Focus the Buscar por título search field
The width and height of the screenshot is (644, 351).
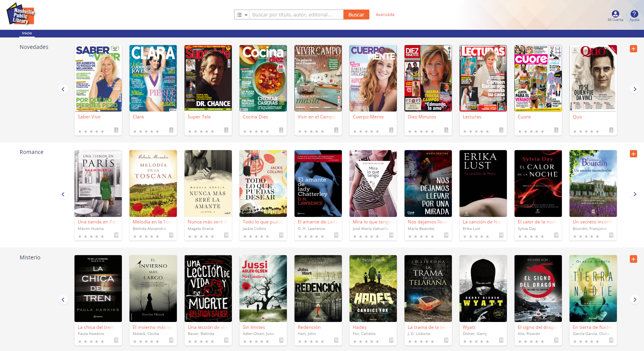tap(296, 15)
